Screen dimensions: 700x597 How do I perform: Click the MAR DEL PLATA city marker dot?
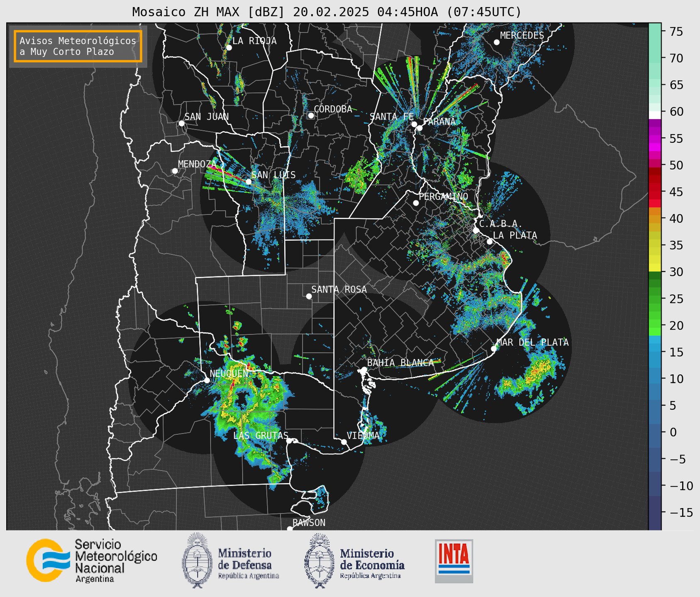(494, 349)
